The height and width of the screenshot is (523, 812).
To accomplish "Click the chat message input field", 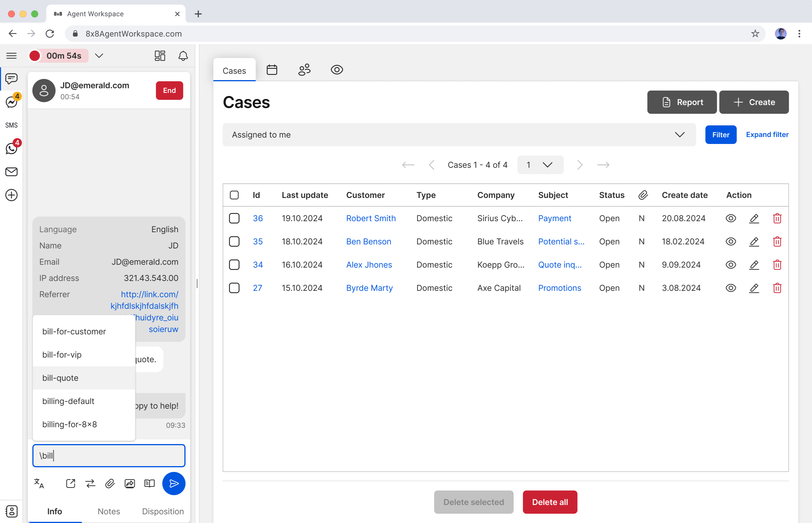I will (108, 455).
